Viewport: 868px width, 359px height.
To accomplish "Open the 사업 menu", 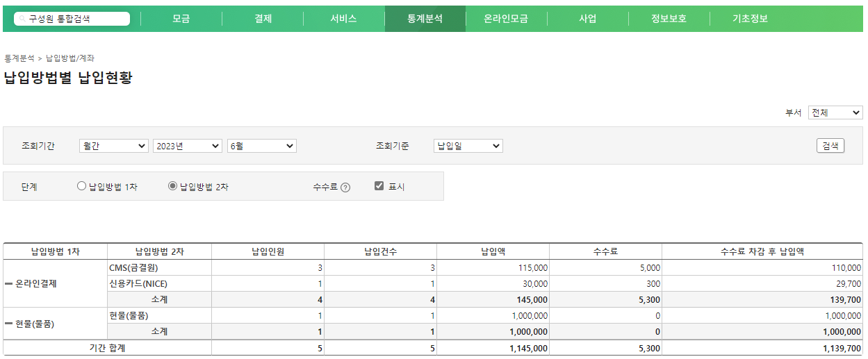I will click(588, 19).
